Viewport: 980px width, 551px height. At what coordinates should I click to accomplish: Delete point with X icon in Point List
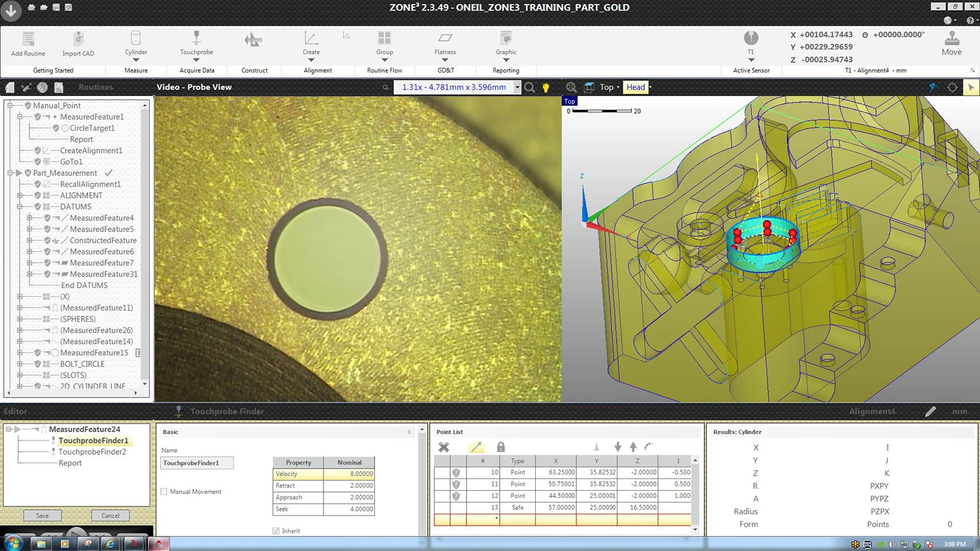(444, 447)
